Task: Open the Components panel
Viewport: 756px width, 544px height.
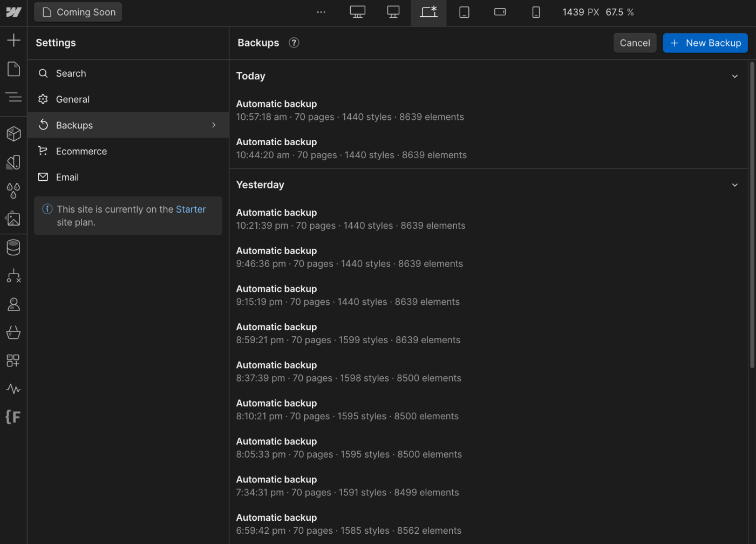Action: point(13,133)
